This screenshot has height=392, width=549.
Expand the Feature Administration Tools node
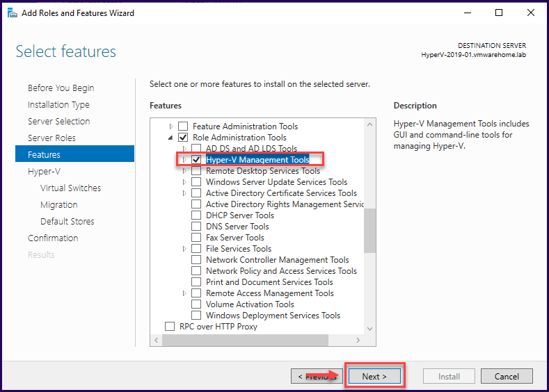171,126
